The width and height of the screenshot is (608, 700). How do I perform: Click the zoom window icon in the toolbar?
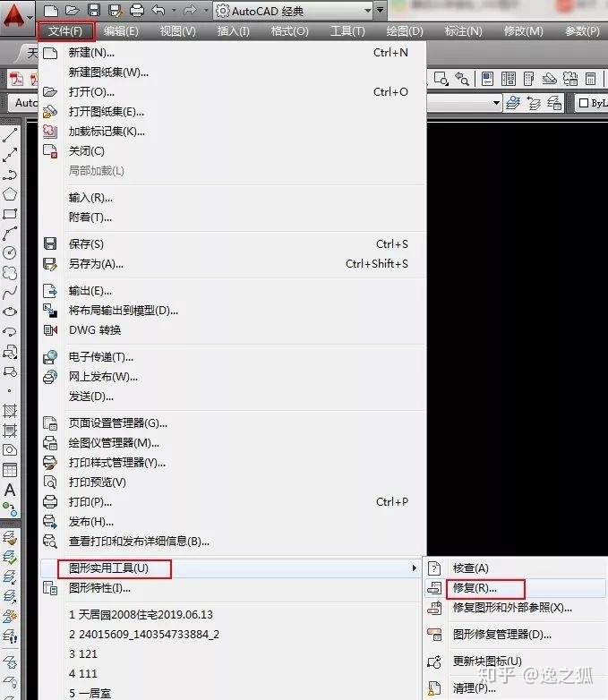point(441,79)
